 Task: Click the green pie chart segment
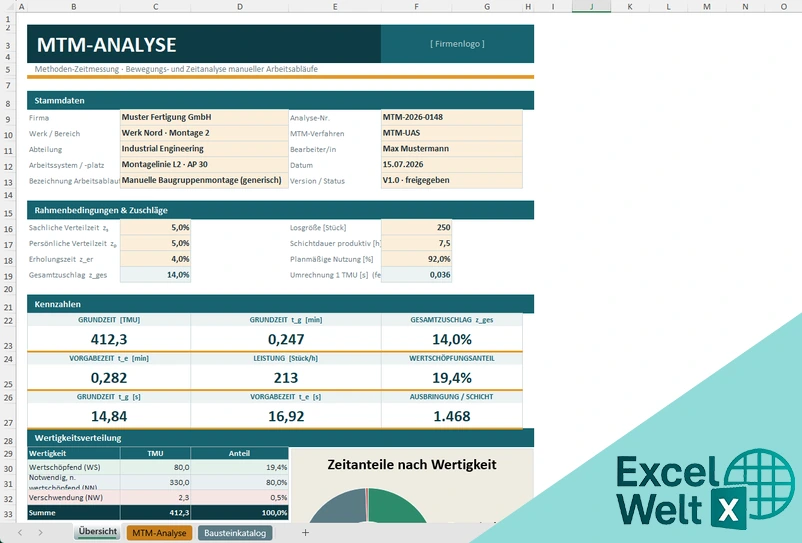click(396, 507)
